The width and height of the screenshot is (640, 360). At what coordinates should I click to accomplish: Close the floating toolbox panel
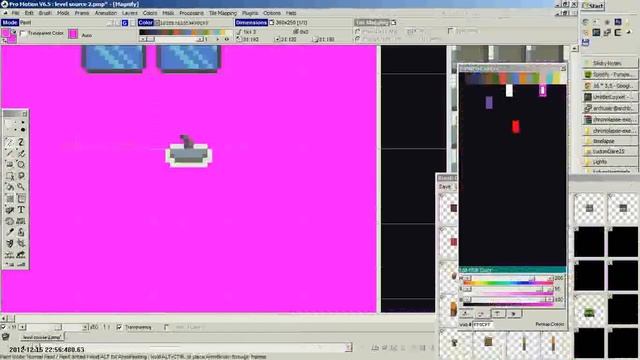point(24,113)
